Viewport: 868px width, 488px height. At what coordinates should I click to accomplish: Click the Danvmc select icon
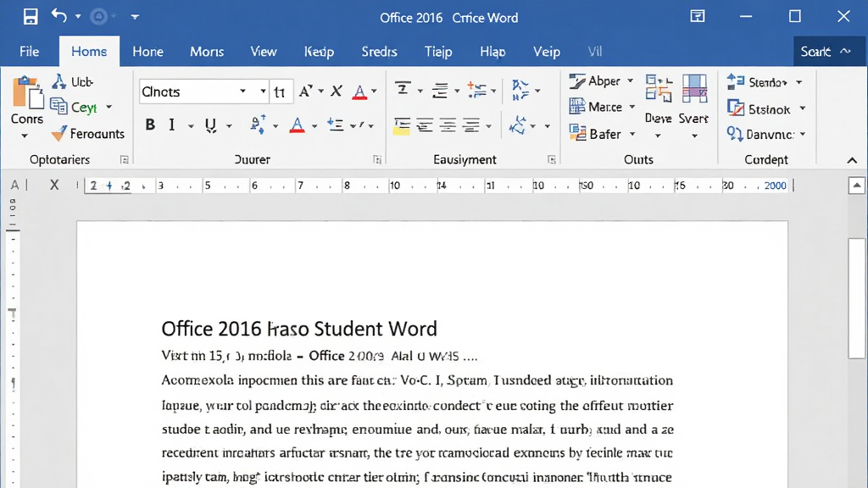pos(735,133)
